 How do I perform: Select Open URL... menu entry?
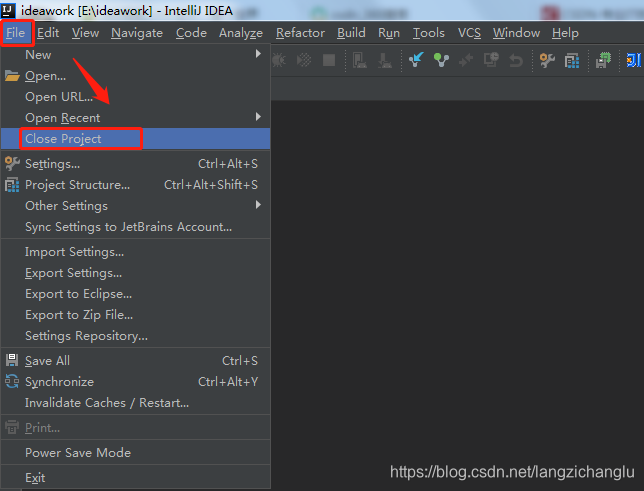(x=136, y=97)
